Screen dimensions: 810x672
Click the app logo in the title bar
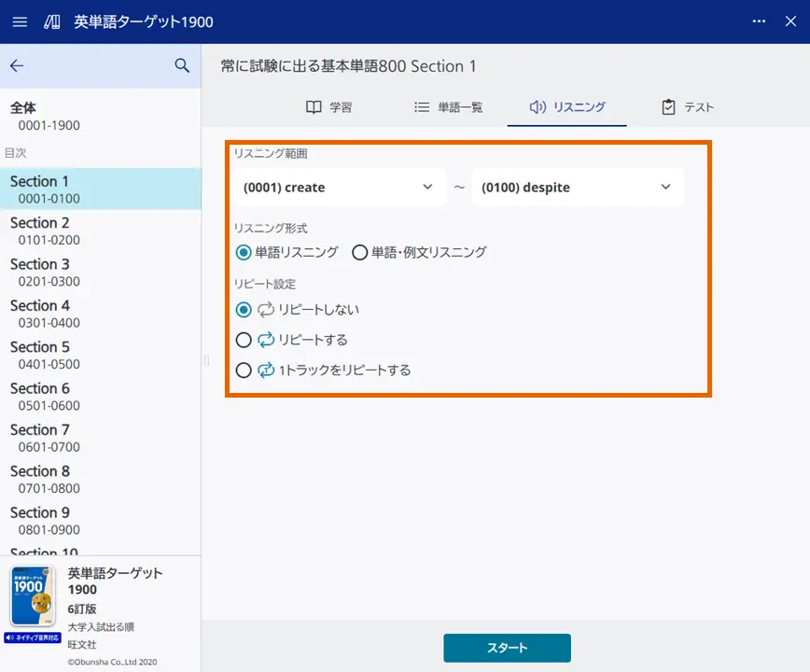click(x=50, y=21)
